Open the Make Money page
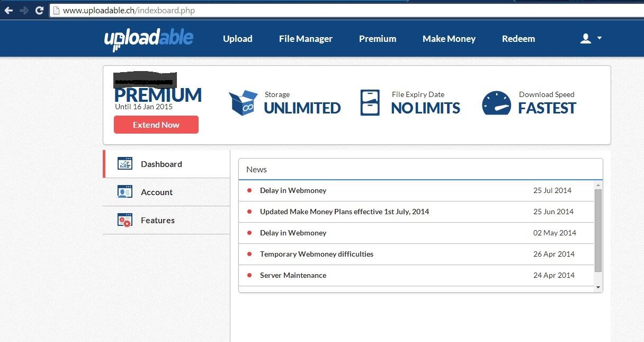The height and width of the screenshot is (342, 644). (449, 39)
